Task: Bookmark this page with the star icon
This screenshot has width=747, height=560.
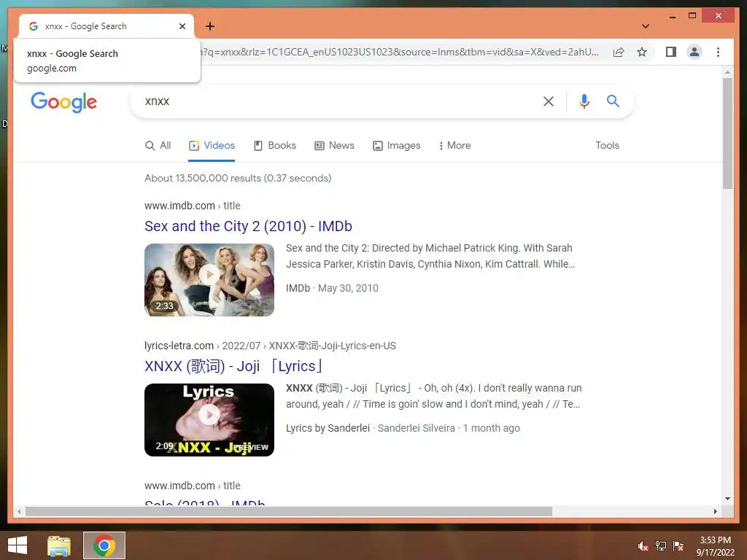Action: click(x=642, y=52)
